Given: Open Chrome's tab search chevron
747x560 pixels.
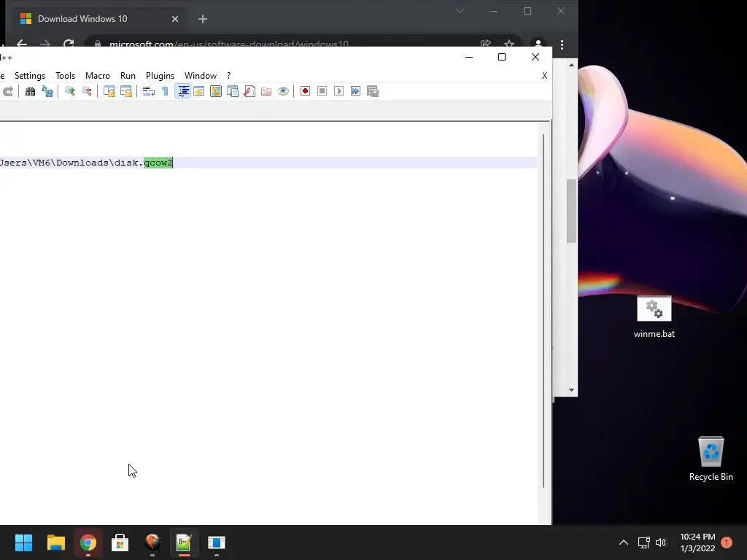Looking at the screenshot, I should [x=460, y=11].
